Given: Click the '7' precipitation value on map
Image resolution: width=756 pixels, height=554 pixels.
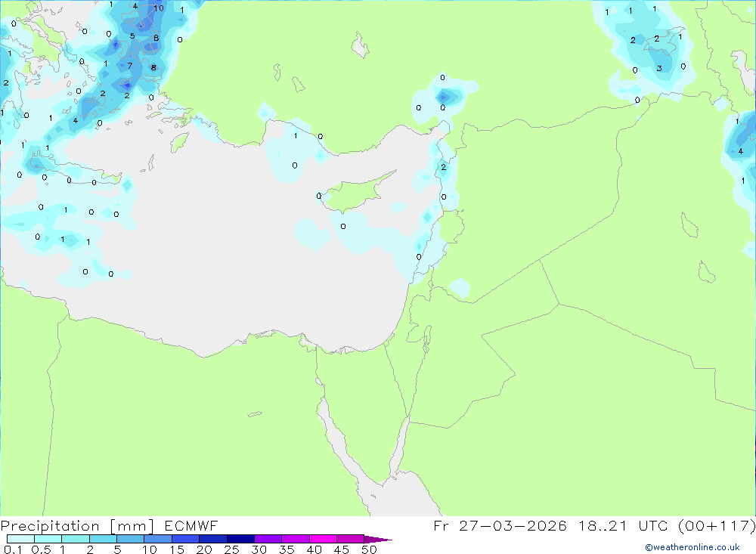Looking at the screenshot, I should [x=130, y=66].
